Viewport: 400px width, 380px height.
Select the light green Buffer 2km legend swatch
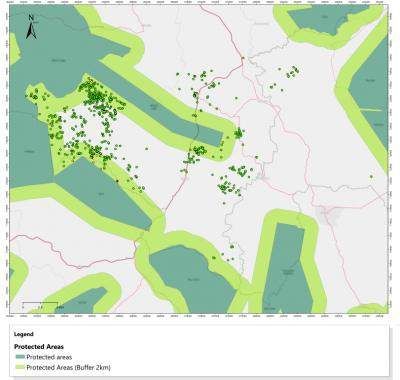(x=20, y=368)
